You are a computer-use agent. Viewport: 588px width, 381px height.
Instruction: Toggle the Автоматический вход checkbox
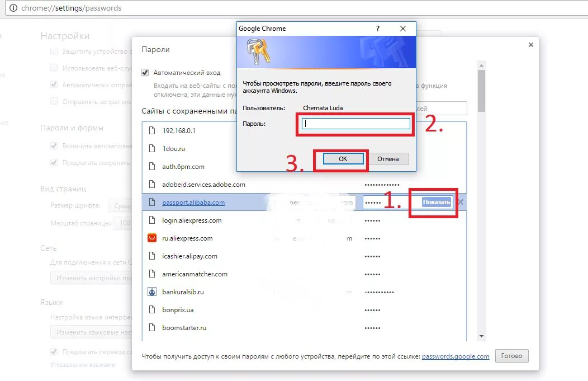(x=145, y=72)
